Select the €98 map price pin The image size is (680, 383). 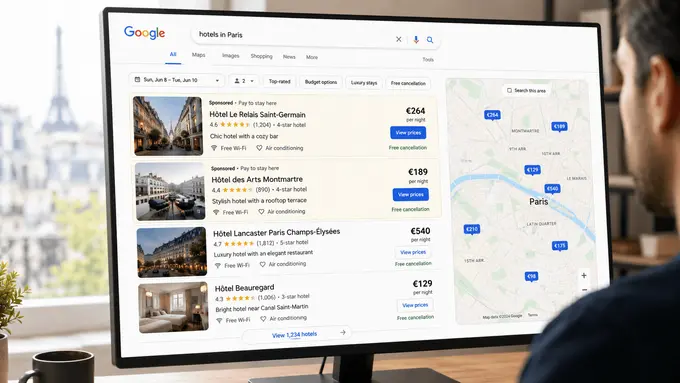(531, 276)
